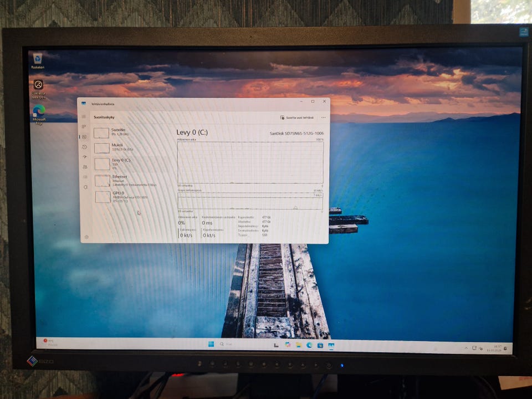Select the Performance page icon in sidebar
The width and height of the screenshot is (532, 399).
click(x=84, y=137)
